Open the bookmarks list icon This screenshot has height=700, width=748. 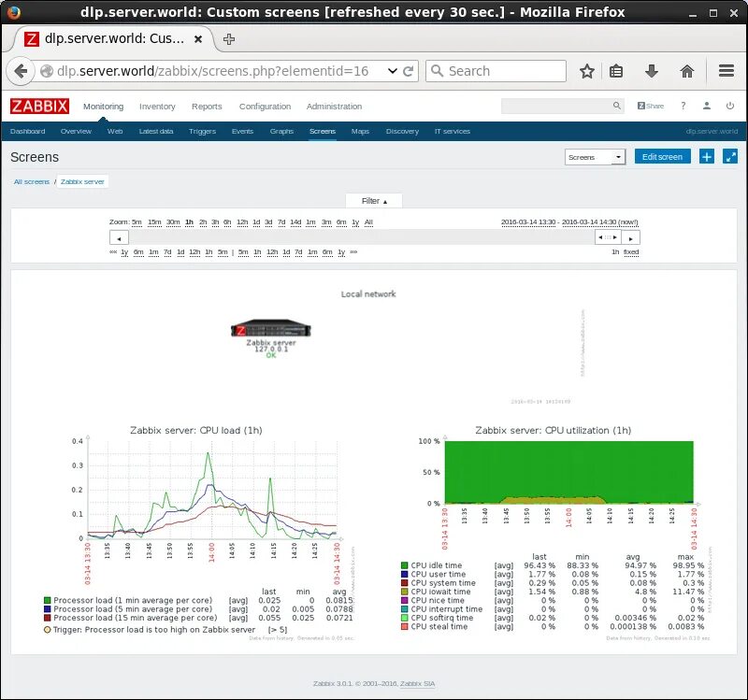(x=616, y=72)
